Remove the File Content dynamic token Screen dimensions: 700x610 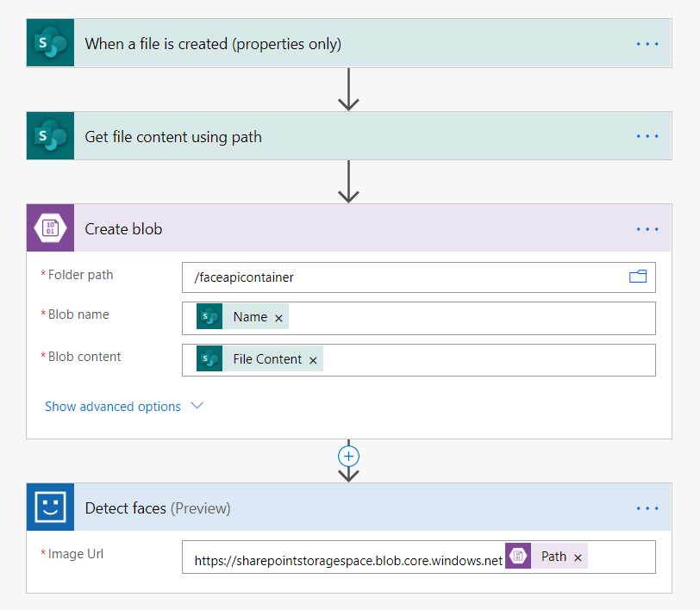click(313, 360)
